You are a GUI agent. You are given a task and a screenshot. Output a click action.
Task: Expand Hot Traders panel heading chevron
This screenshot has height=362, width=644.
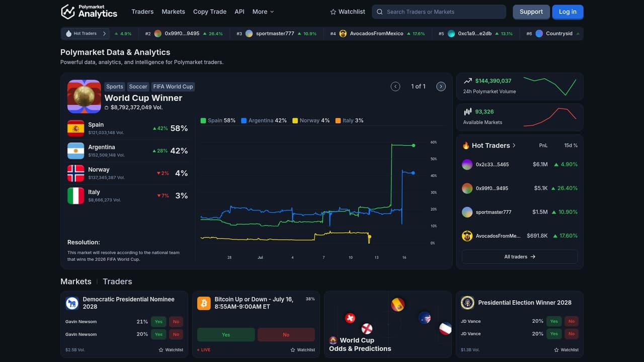coord(514,145)
